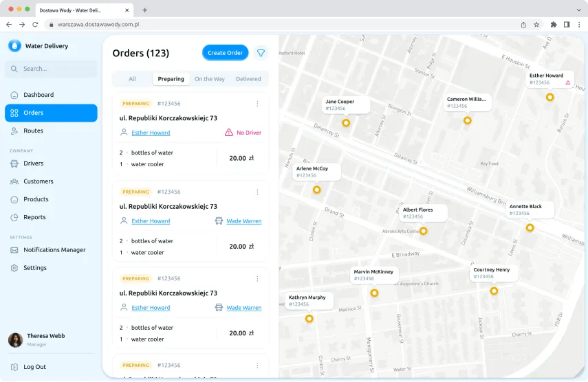Viewport: 588px width, 382px height.
Task: Click the Create Order button
Action: (225, 53)
